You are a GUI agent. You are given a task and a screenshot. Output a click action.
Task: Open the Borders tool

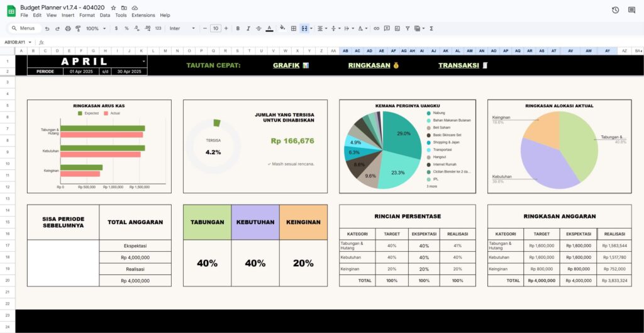click(x=293, y=28)
